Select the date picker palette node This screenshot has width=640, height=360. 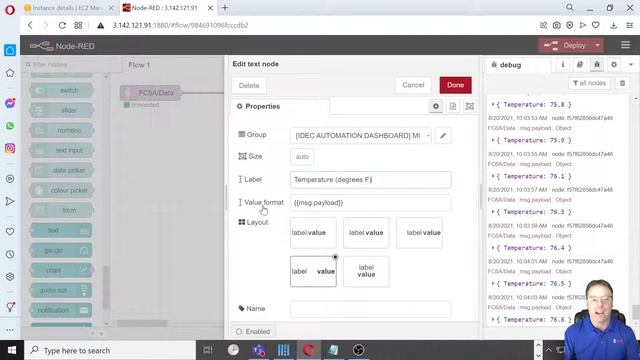pos(62,170)
